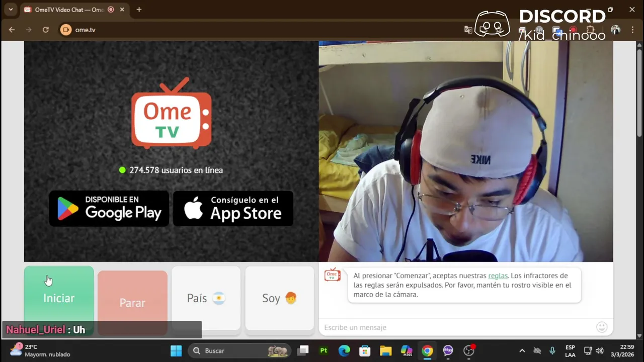Expand the system tray hidden icons
This screenshot has height=362, width=644.
522,350
